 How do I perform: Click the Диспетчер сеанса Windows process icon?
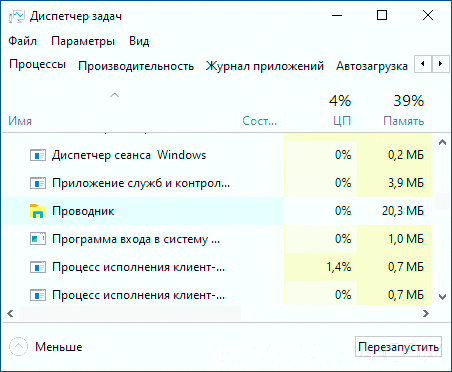click(x=38, y=155)
